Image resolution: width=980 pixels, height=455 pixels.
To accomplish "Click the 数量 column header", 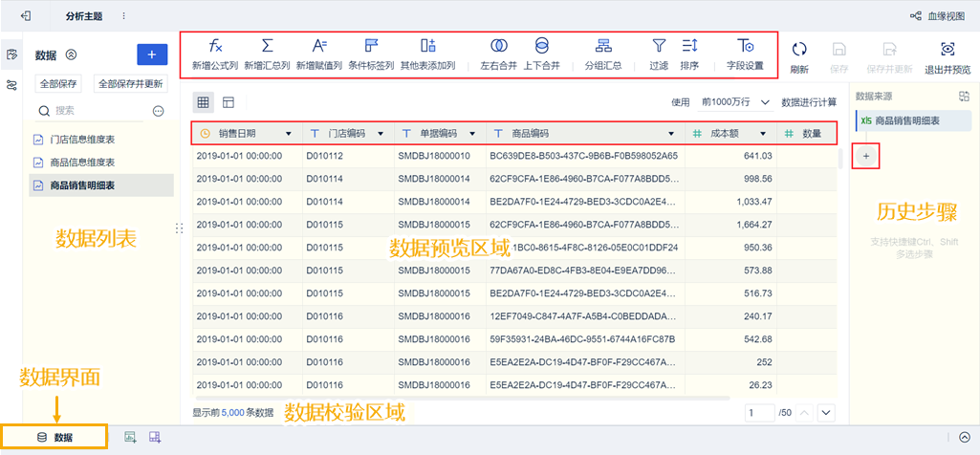I will 807,134.
